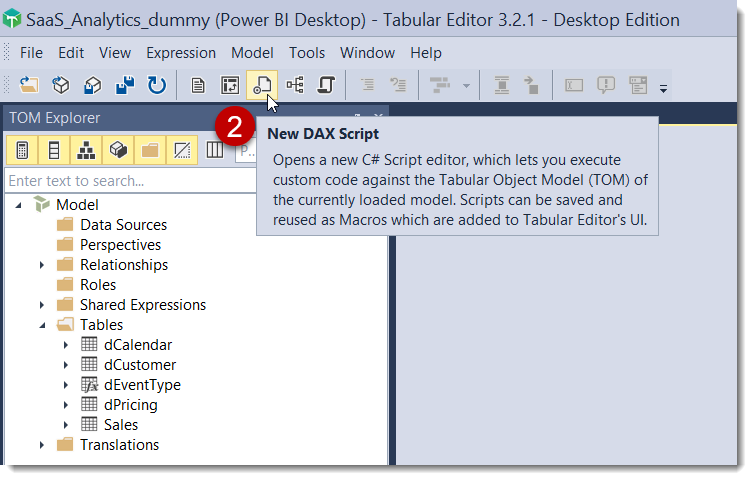Click the Open model from file icon
The height and width of the screenshot is (480, 752).
29,85
